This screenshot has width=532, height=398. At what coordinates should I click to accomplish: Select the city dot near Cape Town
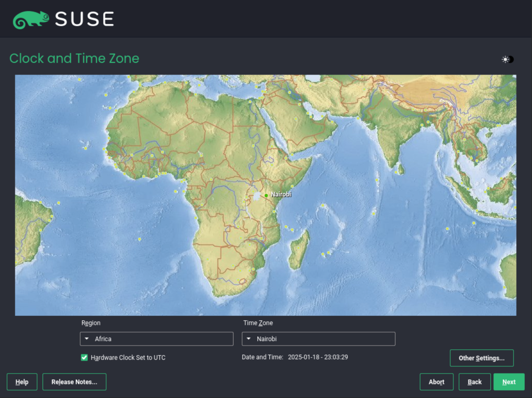point(238,280)
